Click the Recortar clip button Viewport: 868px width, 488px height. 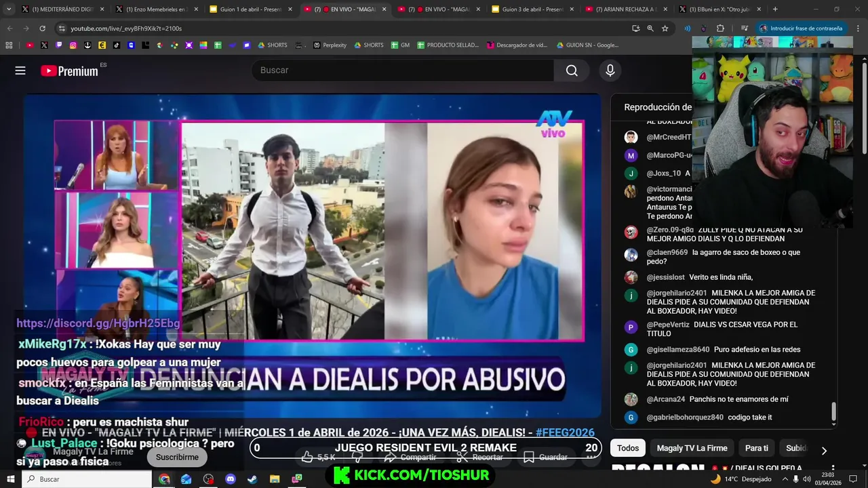480,457
